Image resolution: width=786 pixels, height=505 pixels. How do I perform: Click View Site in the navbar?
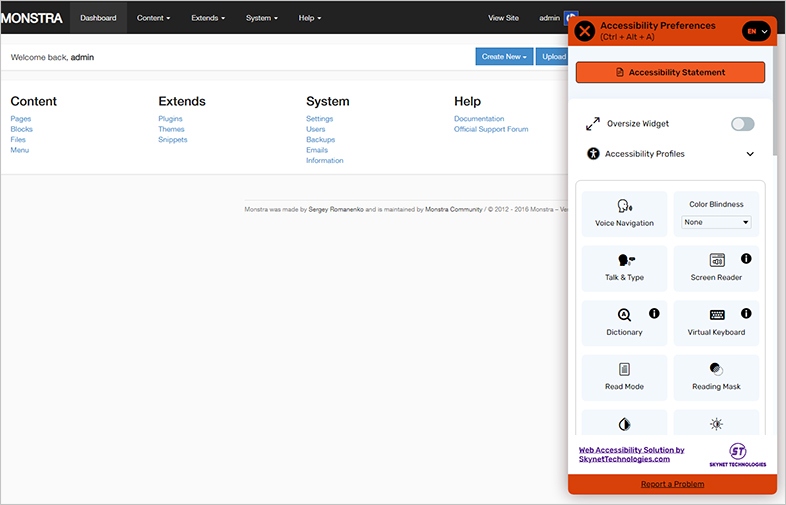click(503, 18)
